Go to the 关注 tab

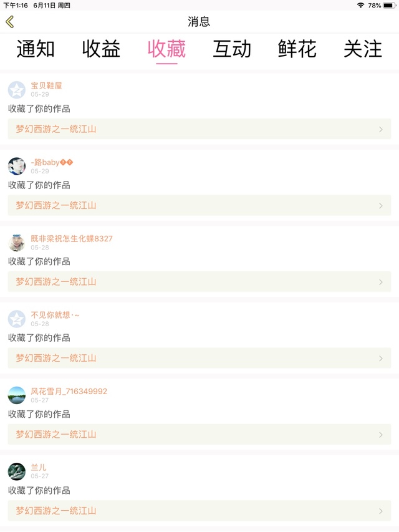pos(363,49)
